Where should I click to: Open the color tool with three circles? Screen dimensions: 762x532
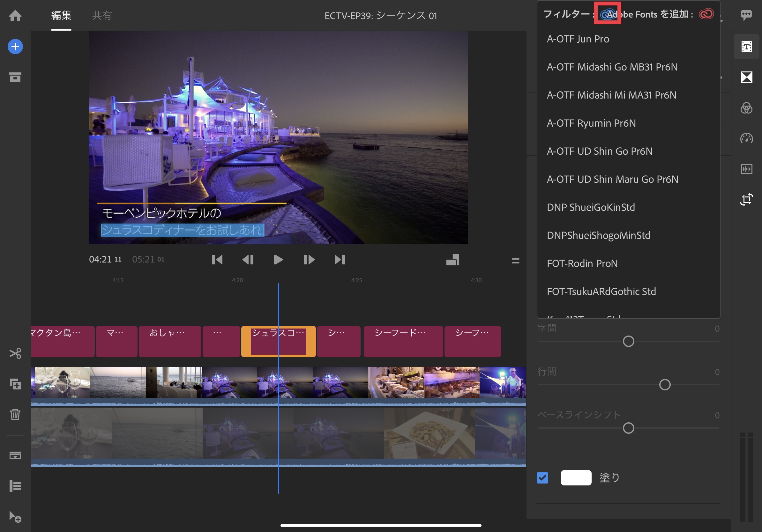point(746,108)
